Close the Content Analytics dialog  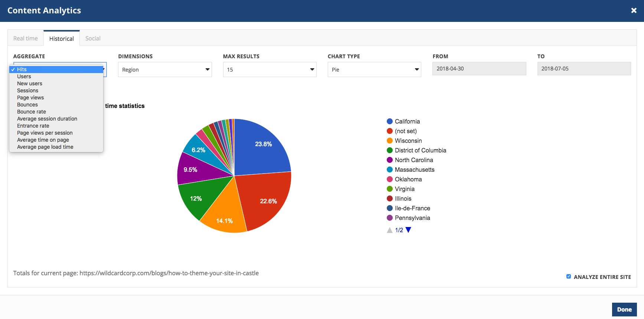click(634, 10)
